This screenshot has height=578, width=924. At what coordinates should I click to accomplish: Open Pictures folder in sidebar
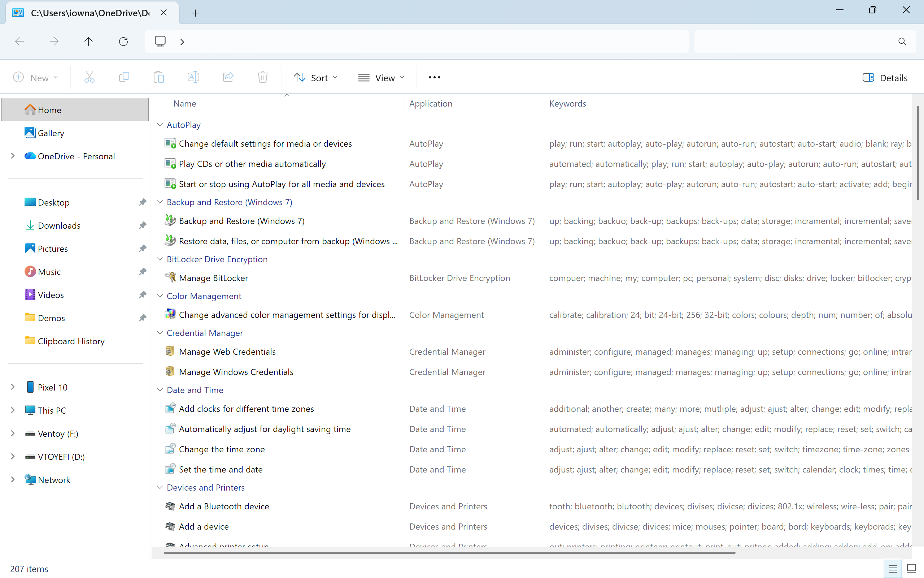[x=75, y=249]
